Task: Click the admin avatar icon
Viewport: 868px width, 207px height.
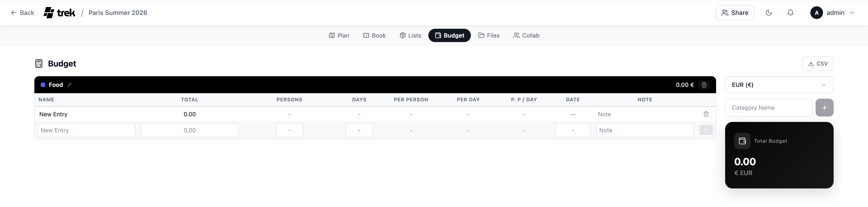Action: (x=816, y=13)
